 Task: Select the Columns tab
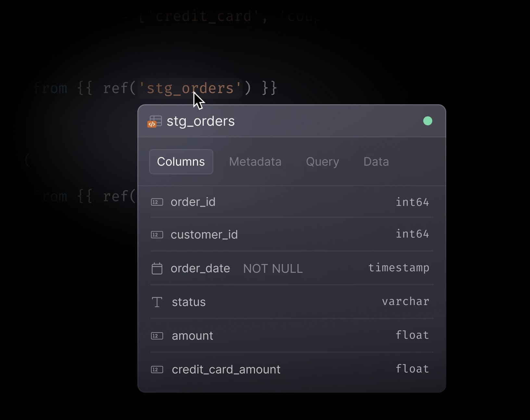click(181, 162)
